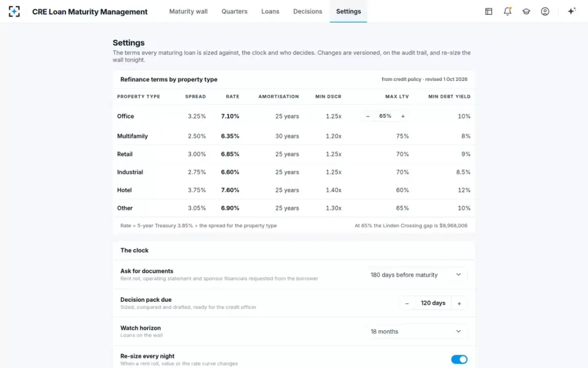Viewport: 588px width, 368px height.
Task: Open the notifications bell
Action: (x=508, y=11)
